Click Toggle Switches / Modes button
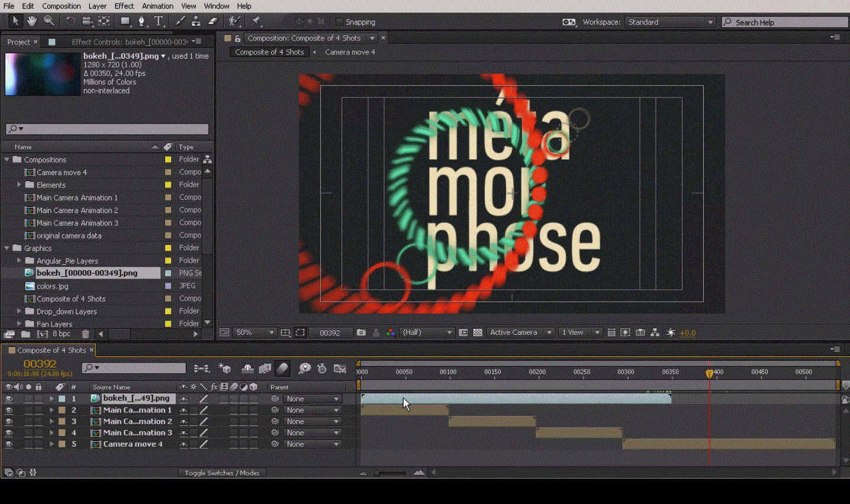The image size is (850, 504). click(222, 473)
